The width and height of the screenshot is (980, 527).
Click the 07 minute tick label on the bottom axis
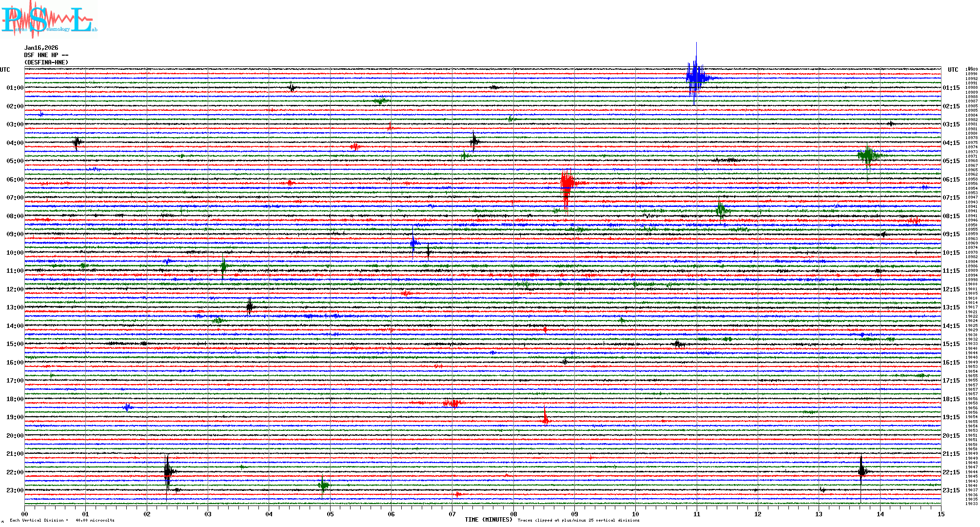[452, 514]
